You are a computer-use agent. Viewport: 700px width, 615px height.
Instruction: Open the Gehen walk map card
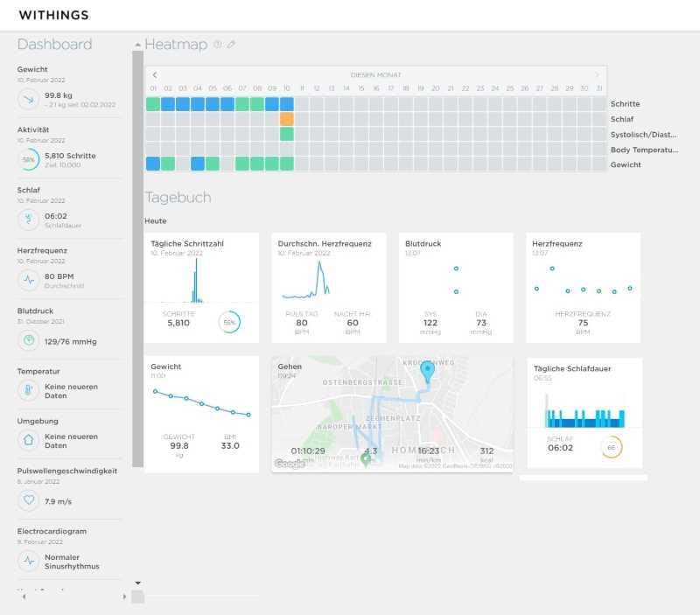pyautogui.click(x=392, y=414)
